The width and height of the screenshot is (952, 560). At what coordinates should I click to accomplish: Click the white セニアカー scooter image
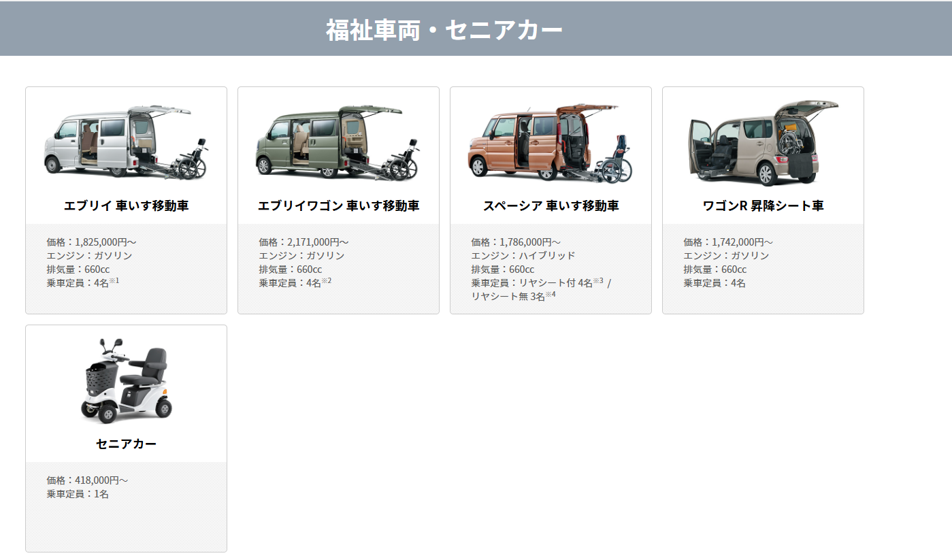126,380
